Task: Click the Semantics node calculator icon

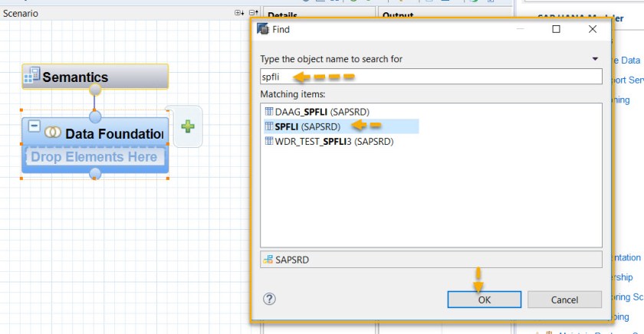Action: (x=32, y=77)
